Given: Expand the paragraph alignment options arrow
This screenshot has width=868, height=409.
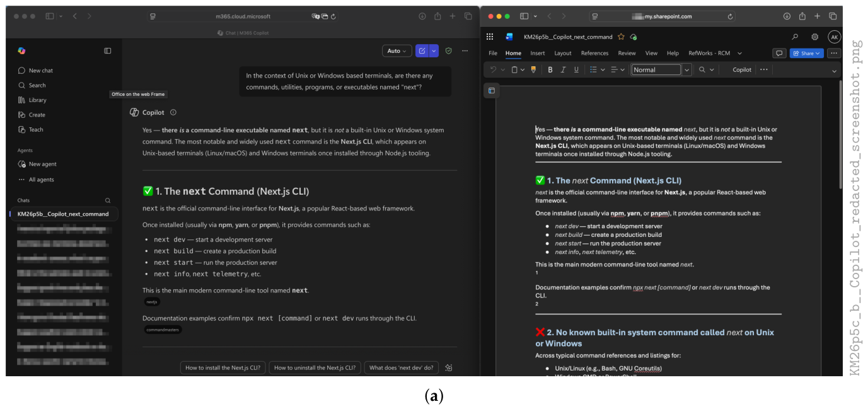Looking at the screenshot, I should coord(624,69).
